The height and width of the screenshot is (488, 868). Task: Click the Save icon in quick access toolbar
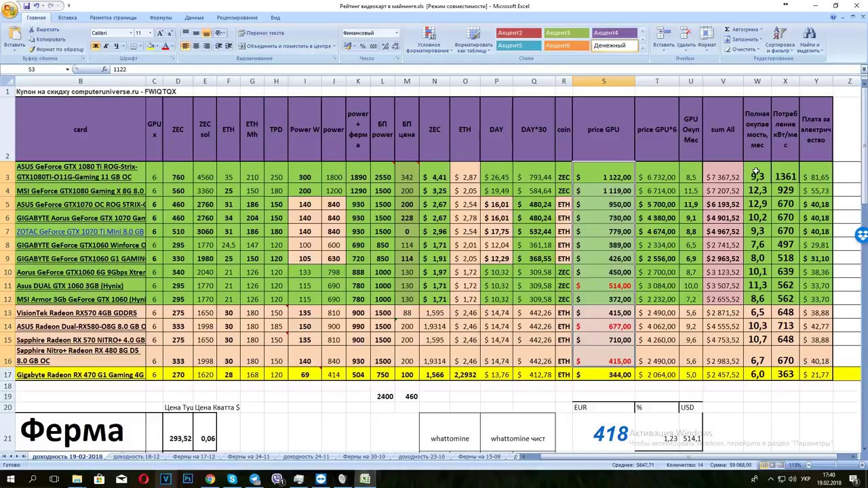26,5
